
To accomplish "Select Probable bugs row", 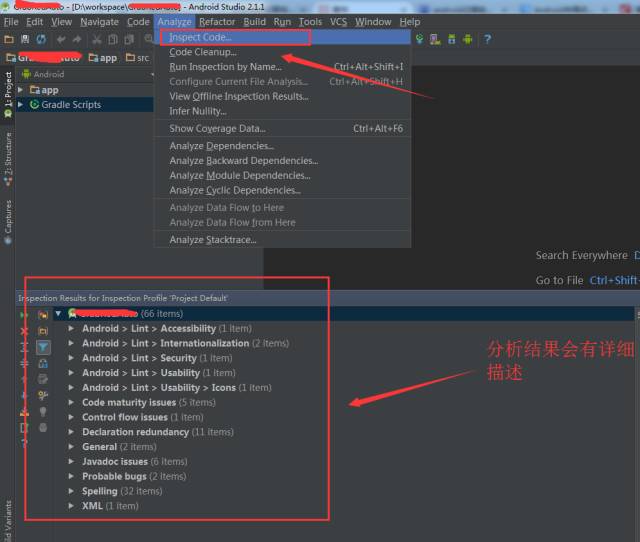I will [134, 476].
